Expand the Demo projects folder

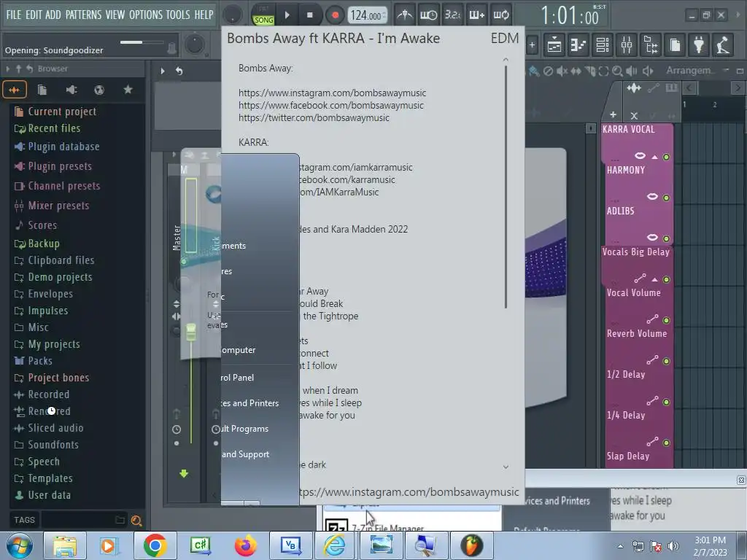[60, 277]
